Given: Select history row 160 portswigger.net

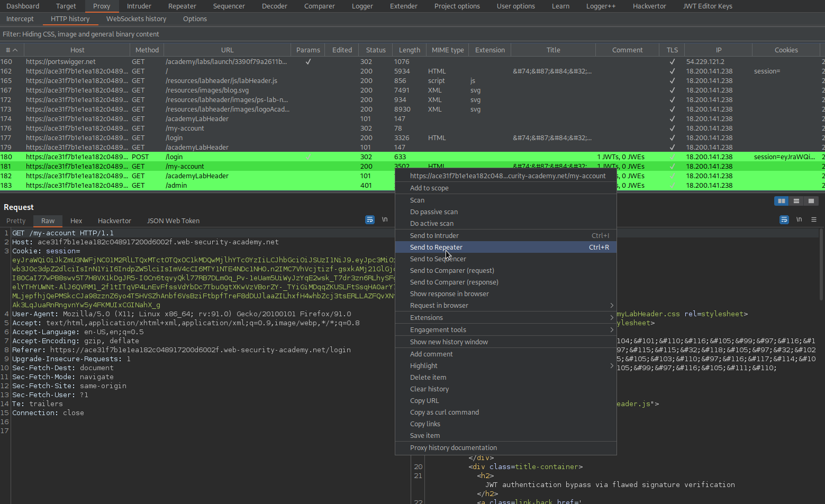Looking at the screenshot, I should [x=412, y=62].
